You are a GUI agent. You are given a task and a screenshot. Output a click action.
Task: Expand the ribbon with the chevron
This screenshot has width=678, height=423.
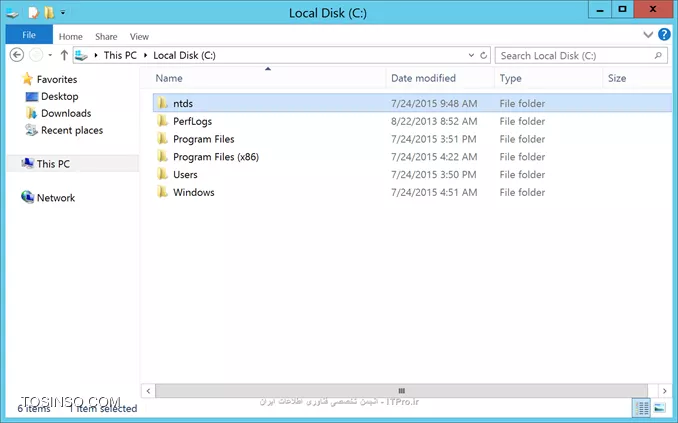coord(648,35)
